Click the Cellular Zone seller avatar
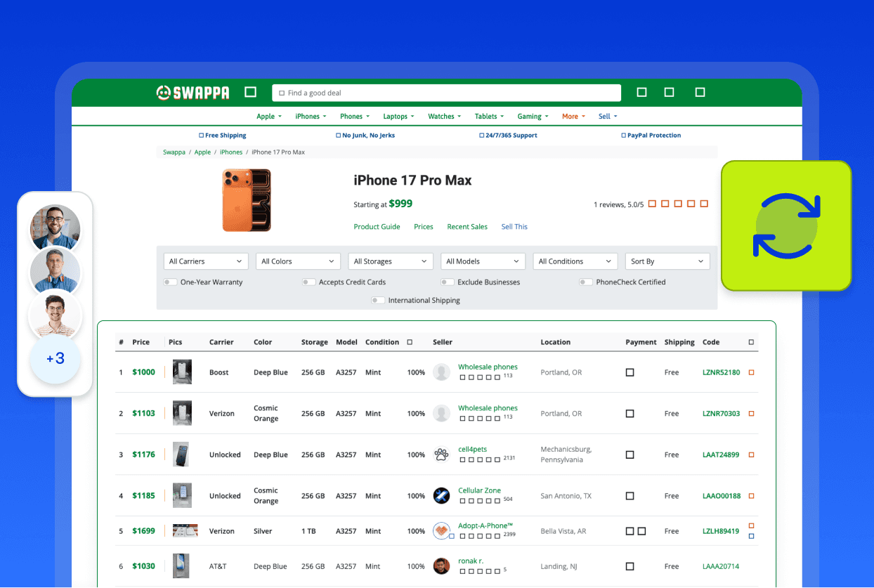 [441, 495]
